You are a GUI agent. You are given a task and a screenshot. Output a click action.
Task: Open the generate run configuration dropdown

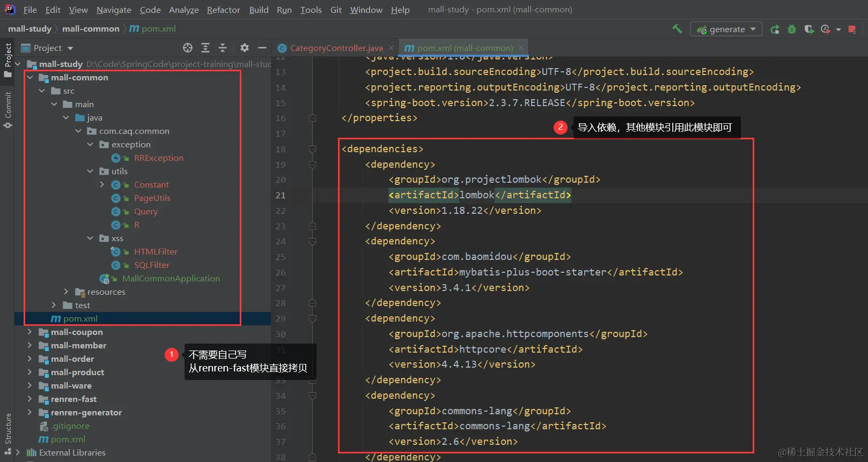(x=726, y=29)
